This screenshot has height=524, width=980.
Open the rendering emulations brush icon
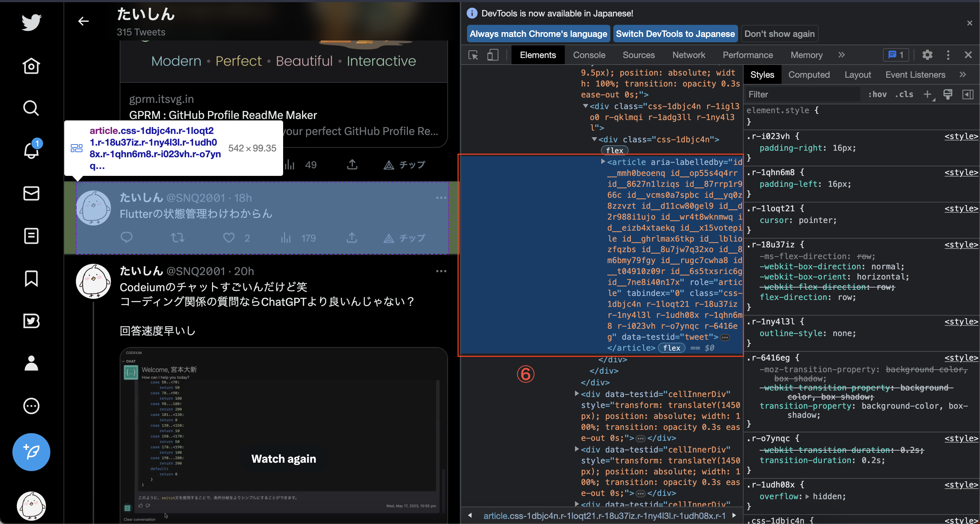948,95
